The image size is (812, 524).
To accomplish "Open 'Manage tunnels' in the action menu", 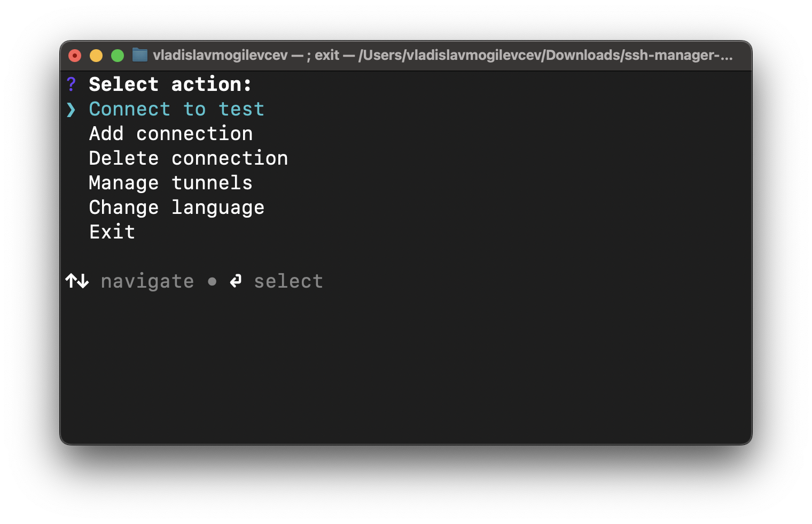I will 170,182.
